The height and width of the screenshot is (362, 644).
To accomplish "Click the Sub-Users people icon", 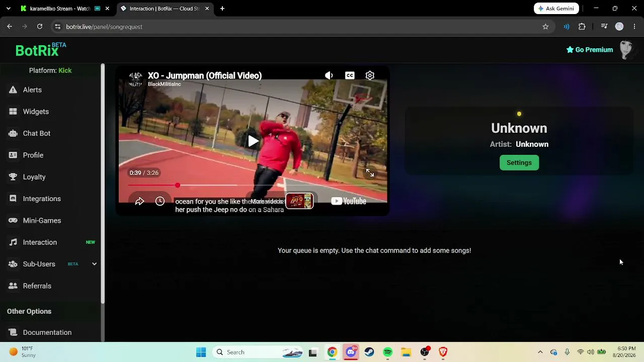I will [13, 264].
